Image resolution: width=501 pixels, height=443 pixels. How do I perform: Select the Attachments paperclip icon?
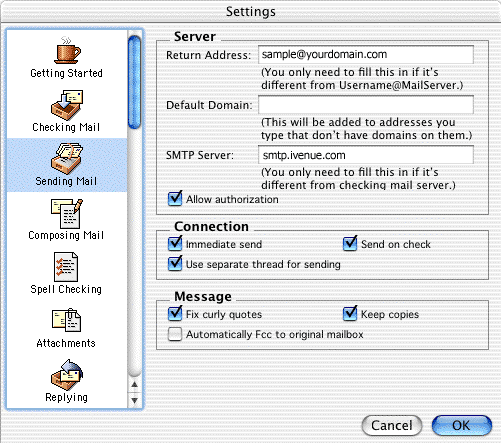(66, 320)
